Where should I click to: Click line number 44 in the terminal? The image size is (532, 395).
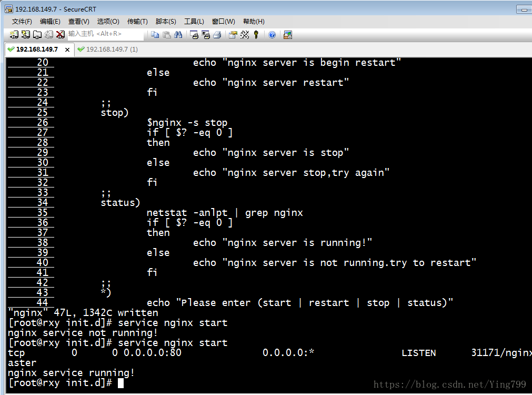click(x=43, y=302)
